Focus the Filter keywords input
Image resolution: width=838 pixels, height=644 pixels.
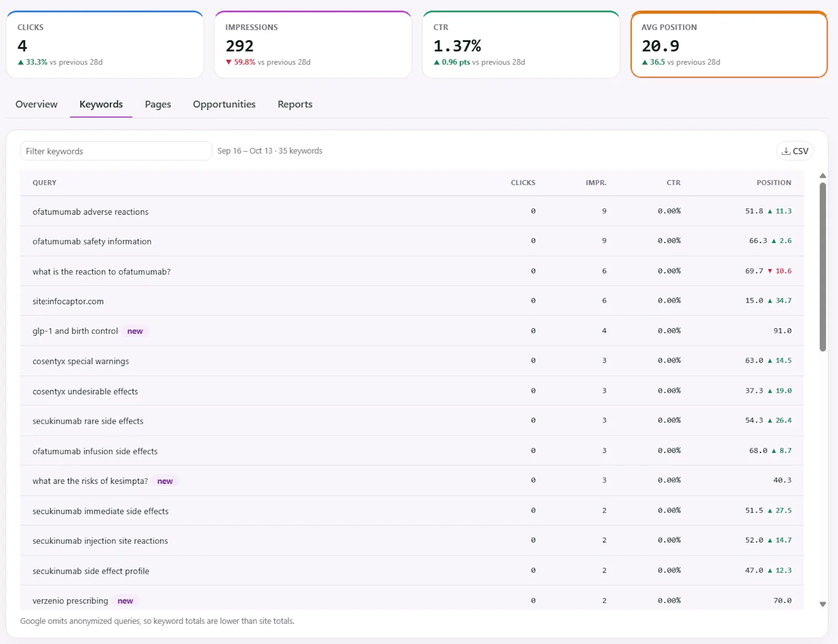point(116,151)
